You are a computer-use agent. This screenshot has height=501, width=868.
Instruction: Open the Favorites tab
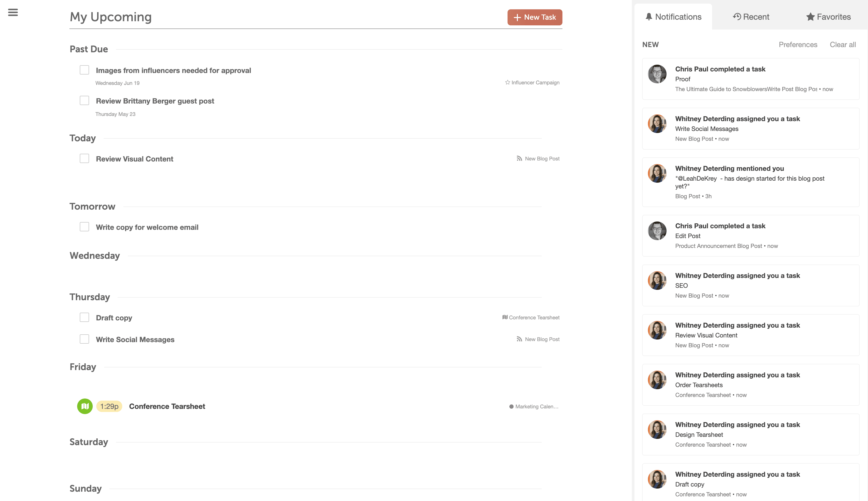pyautogui.click(x=828, y=17)
